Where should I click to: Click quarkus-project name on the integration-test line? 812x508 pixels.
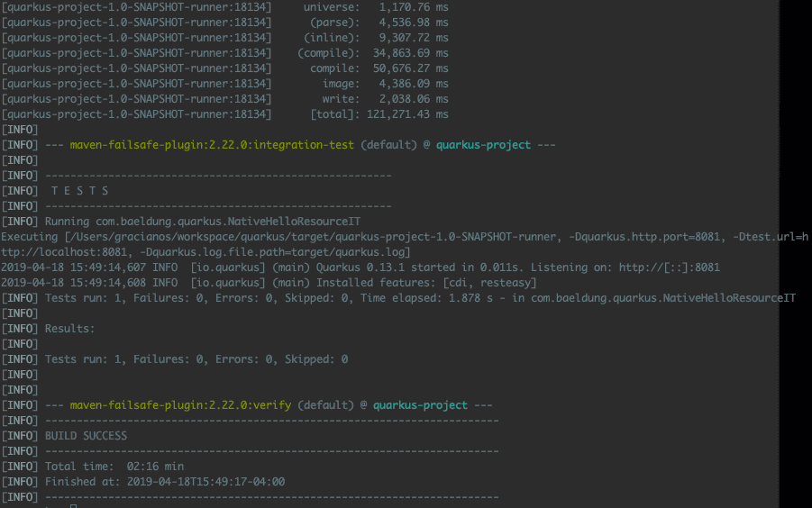click(x=483, y=145)
